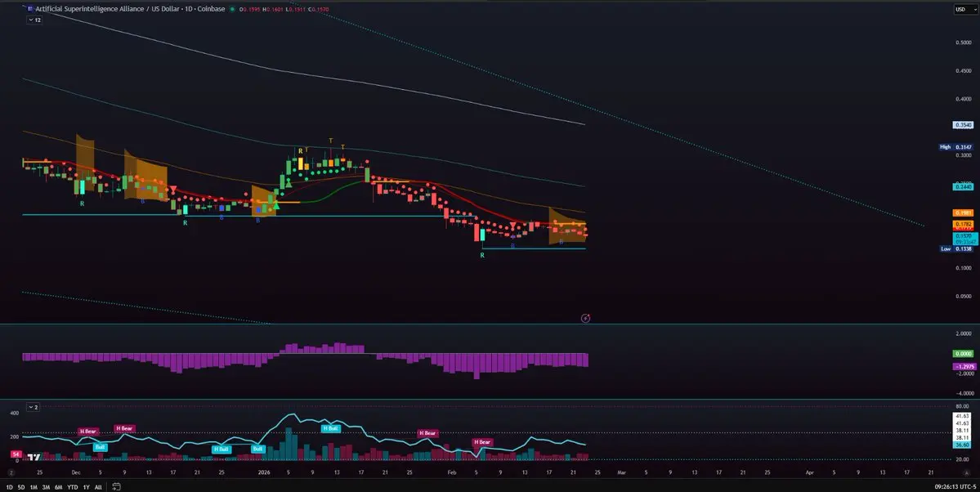Click the 0.3540 price axis label
Image resolution: width=980 pixels, height=492 pixels.
pos(963,125)
